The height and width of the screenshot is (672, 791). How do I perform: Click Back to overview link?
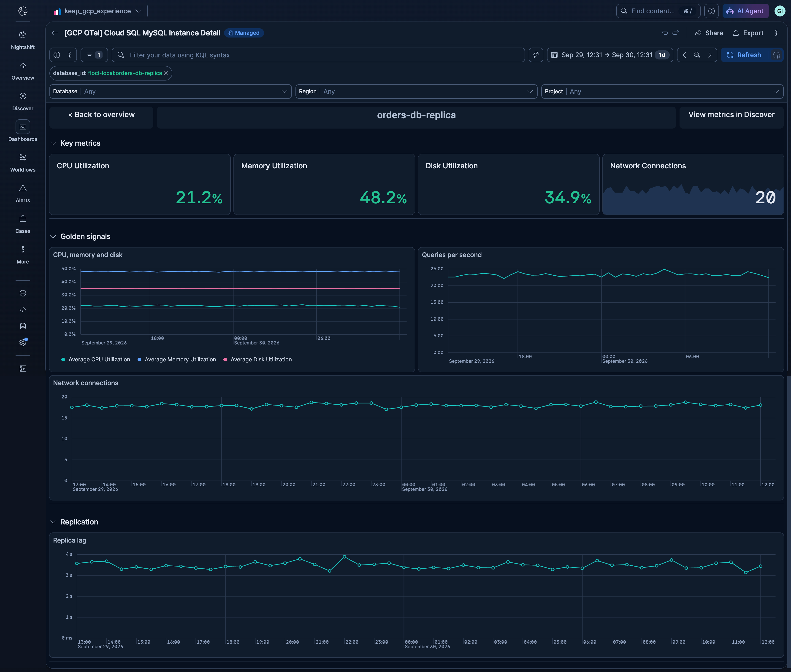101,115
